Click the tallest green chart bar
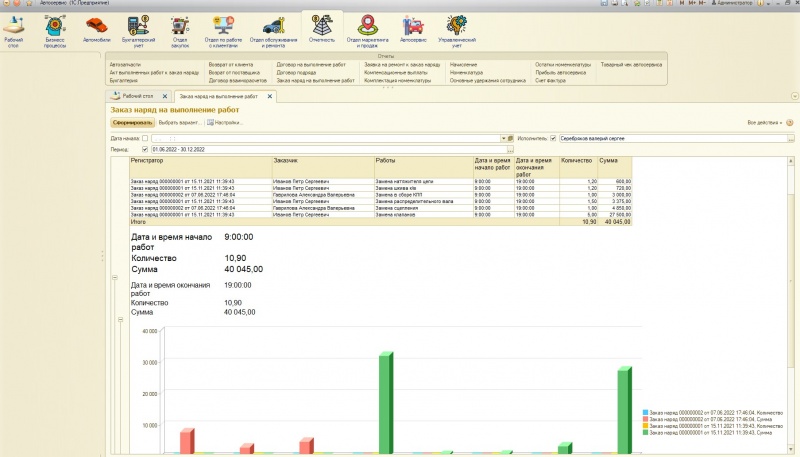Screen dimensions: 800x457 click(x=386, y=403)
